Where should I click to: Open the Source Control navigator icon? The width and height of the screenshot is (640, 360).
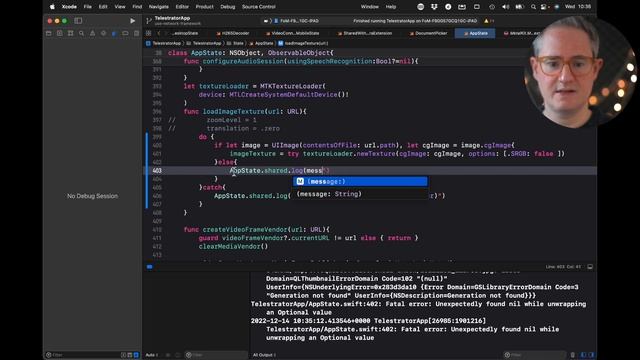tap(60, 33)
